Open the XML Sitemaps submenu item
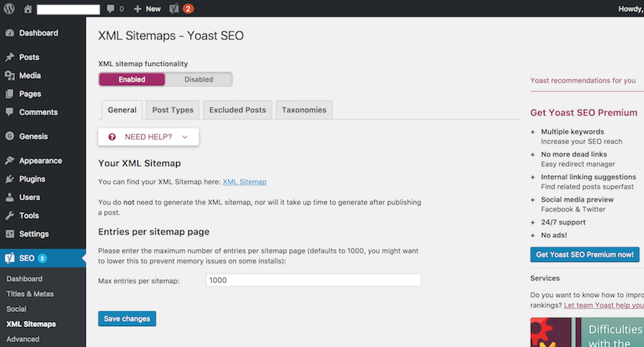644x347 pixels. pyautogui.click(x=31, y=324)
